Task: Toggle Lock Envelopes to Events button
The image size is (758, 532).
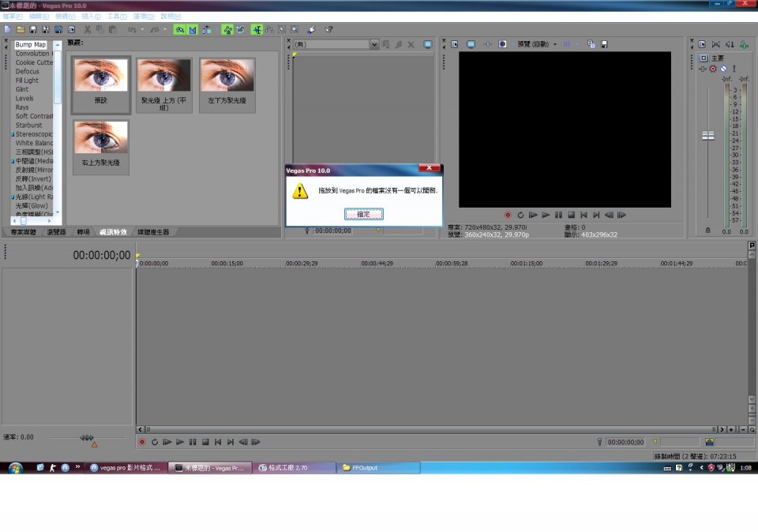Action: pos(227,29)
